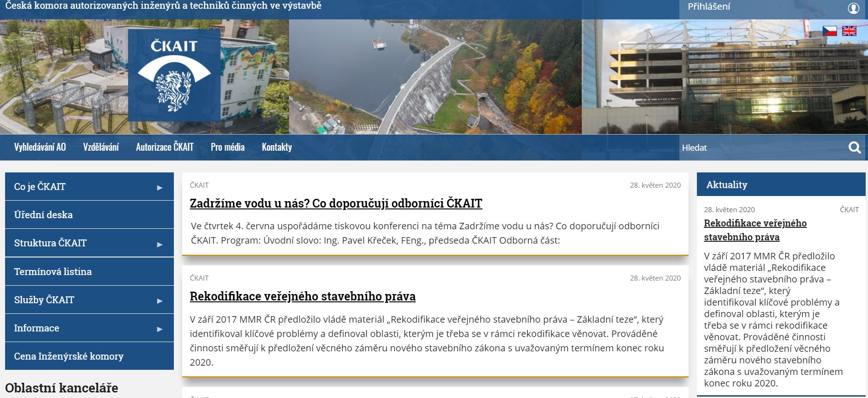868x398 pixels.
Task: Open Cena Inženýrské komory sidebar item
Action: tap(89, 356)
